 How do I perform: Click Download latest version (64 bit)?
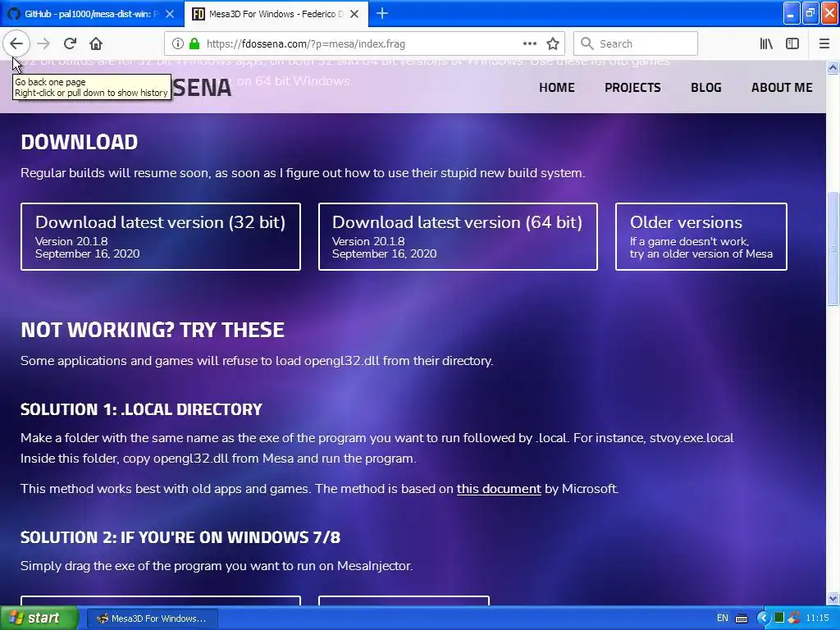[458, 236]
